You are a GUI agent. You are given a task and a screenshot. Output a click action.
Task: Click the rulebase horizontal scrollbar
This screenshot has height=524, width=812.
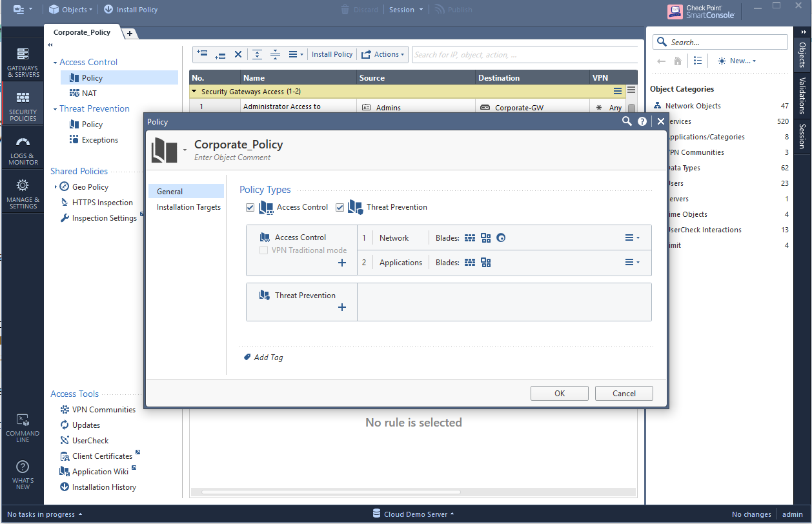click(331, 492)
